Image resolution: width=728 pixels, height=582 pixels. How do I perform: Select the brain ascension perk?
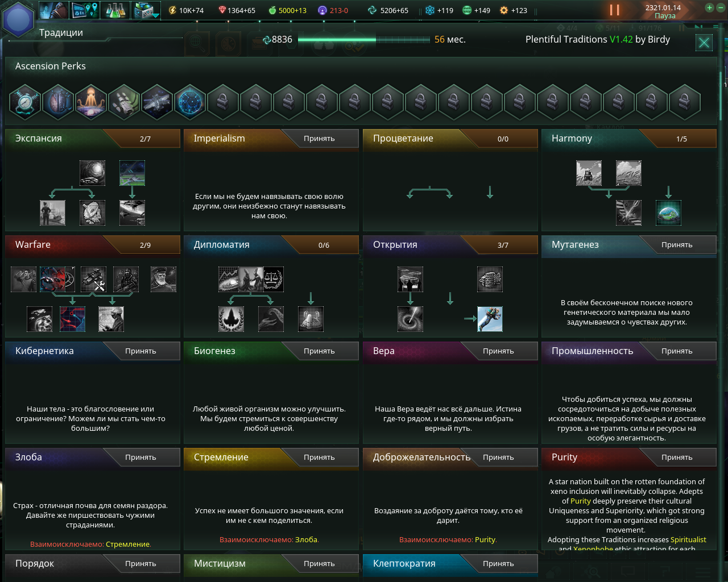59,102
